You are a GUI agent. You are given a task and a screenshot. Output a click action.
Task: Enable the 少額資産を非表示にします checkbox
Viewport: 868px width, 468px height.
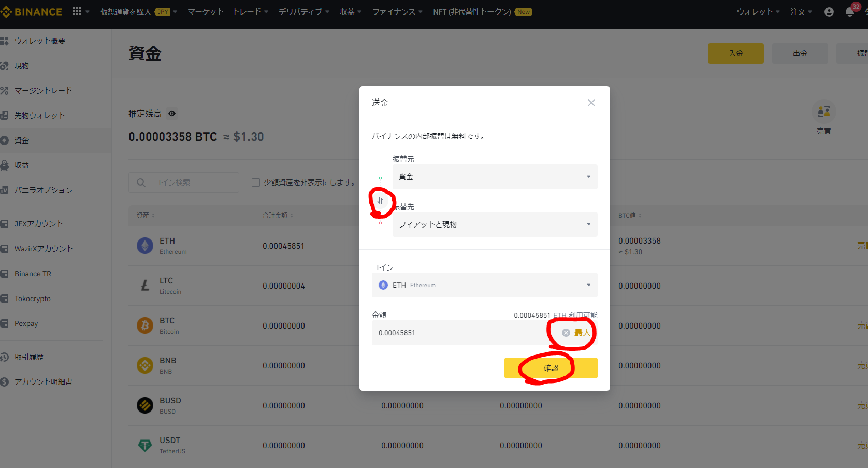pos(256,182)
